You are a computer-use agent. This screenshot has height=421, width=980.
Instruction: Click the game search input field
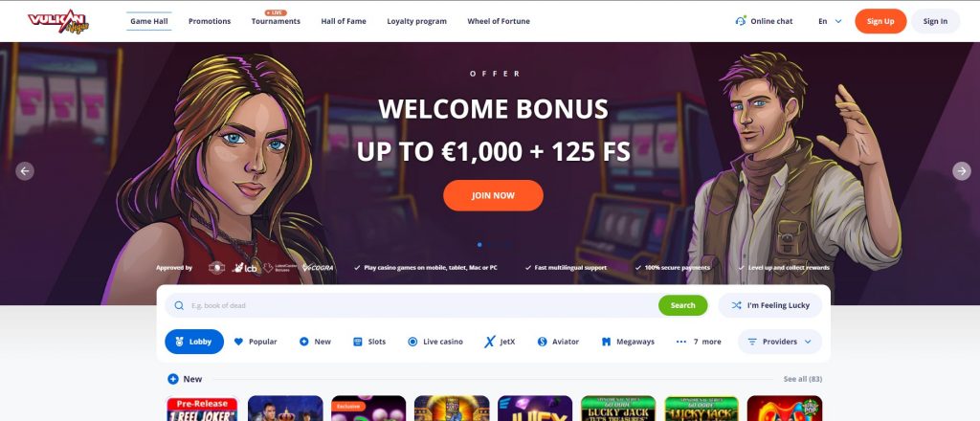(x=415, y=305)
